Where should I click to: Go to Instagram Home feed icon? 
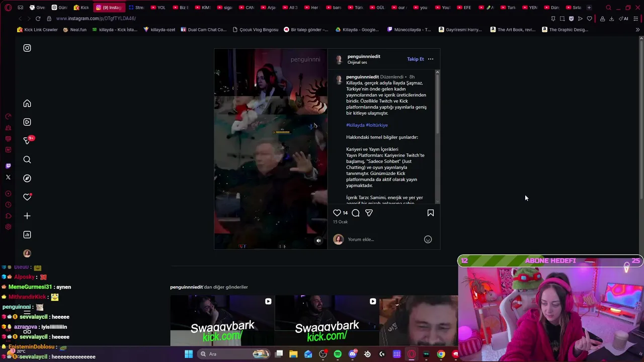point(27,104)
